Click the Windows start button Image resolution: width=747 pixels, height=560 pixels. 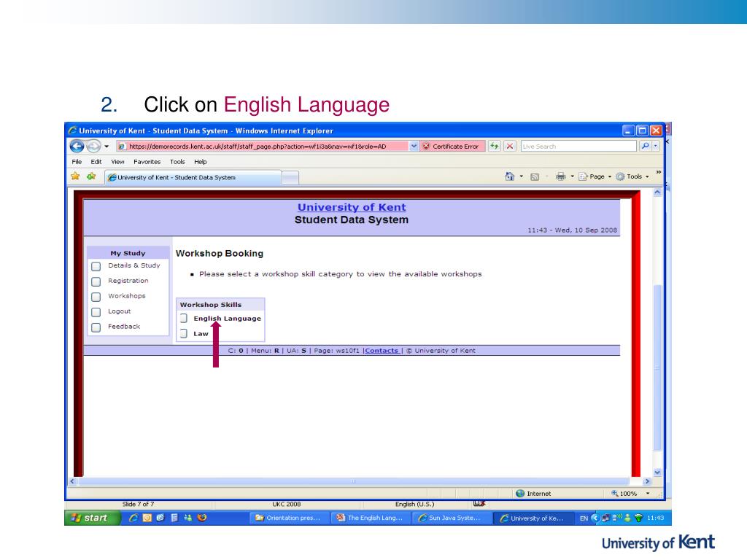(92, 518)
